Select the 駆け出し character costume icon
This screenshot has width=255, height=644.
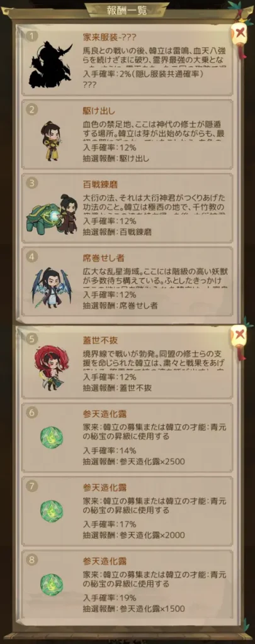coord(51,141)
